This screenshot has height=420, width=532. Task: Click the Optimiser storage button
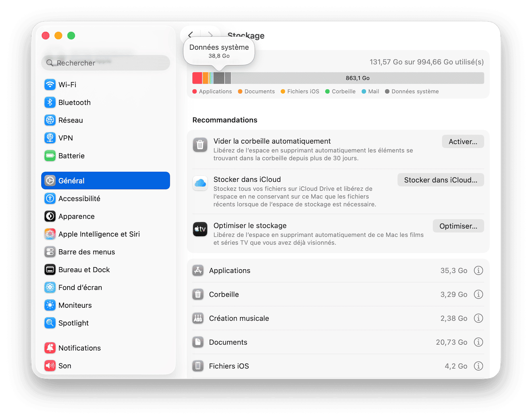(x=458, y=226)
